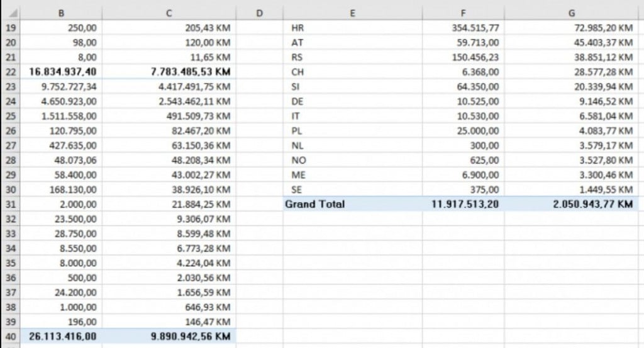The width and height of the screenshot is (644, 348).
Task: Select row 40 header
Action: [x=10, y=337]
